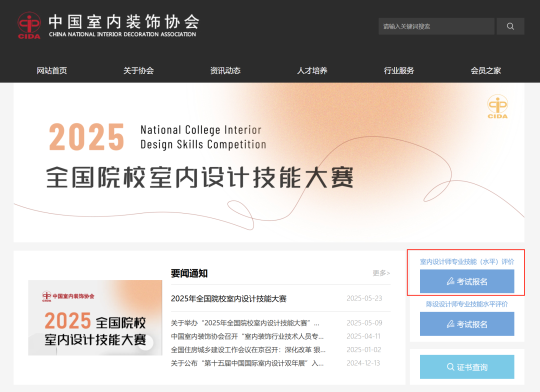
Task: Click the CIDA logo in header
Action: (x=29, y=25)
